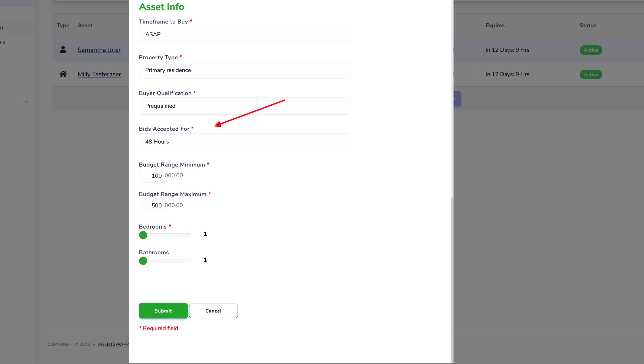Open the Bids Accepted For dropdown

[x=244, y=142]
